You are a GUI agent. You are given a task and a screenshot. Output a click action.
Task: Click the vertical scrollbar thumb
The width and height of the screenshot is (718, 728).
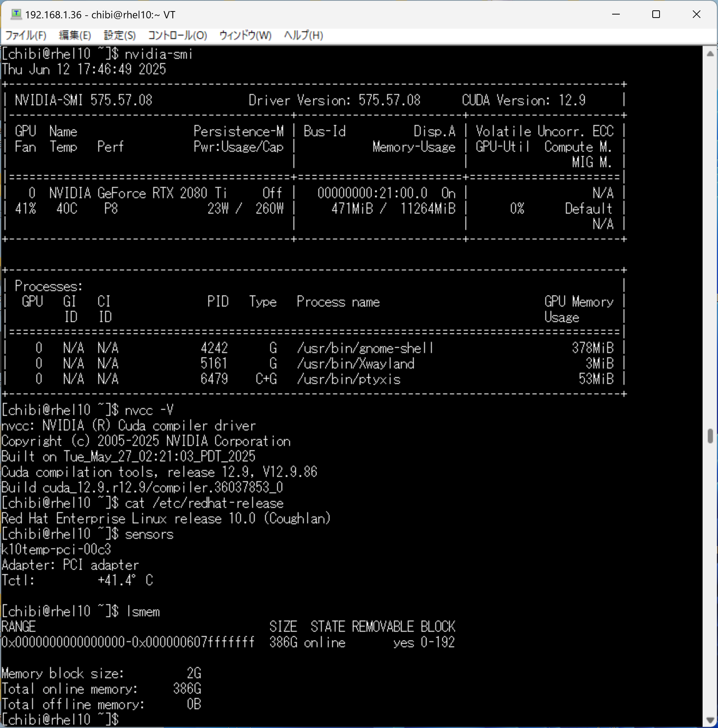coord(710,436)
